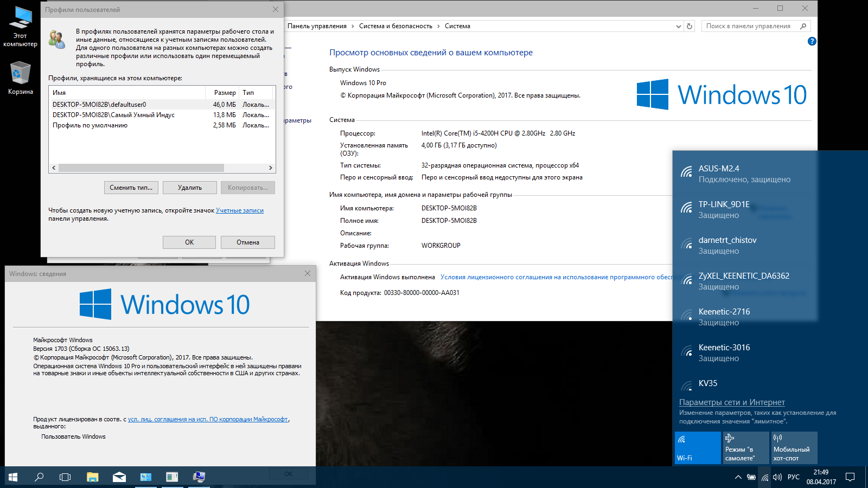Click the Копировать button

pos(248,188)
